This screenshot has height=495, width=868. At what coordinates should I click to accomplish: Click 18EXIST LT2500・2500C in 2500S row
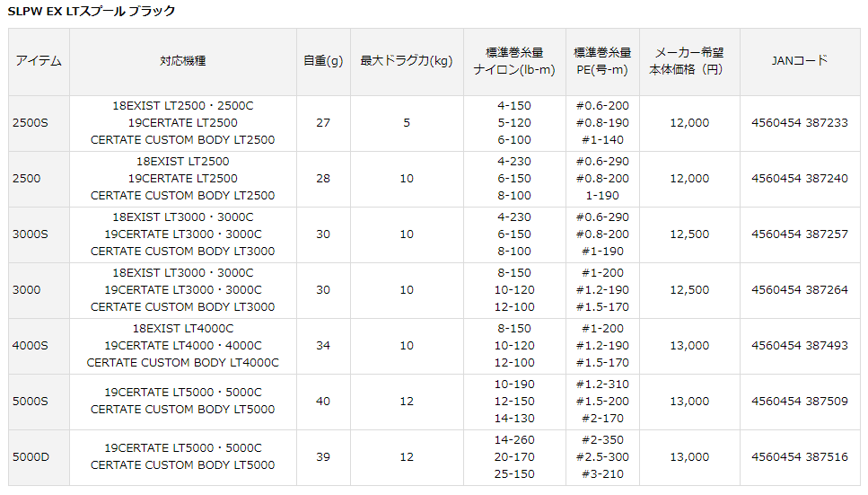[x=183, y=106]
